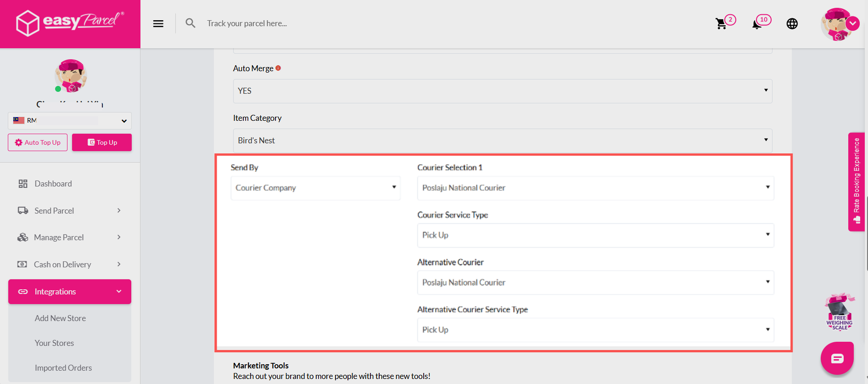
Task: Open the Auto Merge YES dropdown
Action: click(x=503, y=91)
